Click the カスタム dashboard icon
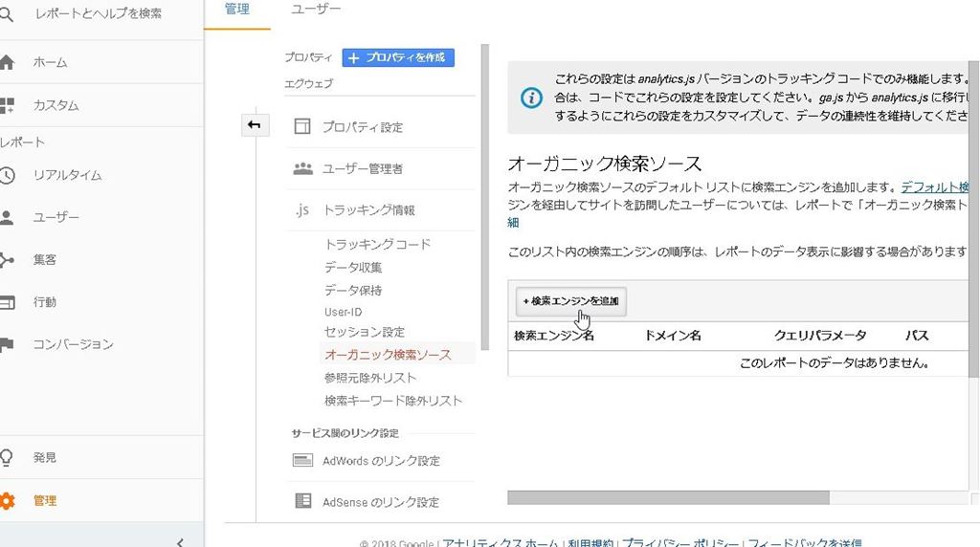 pyautogui.click(x=8, y=105)
